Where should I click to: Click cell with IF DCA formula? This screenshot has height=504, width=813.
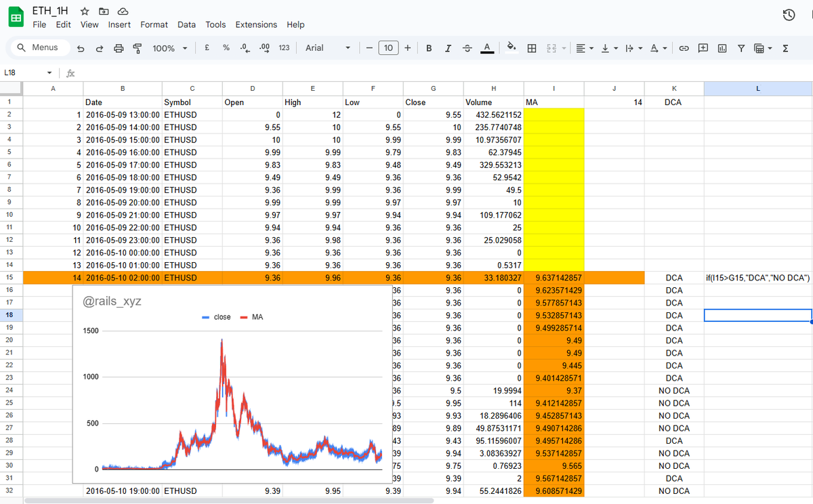[757, 278]
